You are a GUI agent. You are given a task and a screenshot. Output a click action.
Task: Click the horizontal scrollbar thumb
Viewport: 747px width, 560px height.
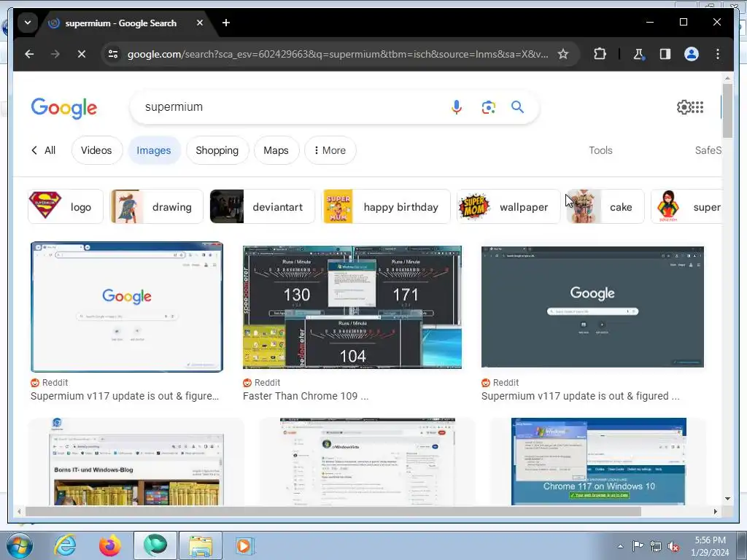(333, 511)
